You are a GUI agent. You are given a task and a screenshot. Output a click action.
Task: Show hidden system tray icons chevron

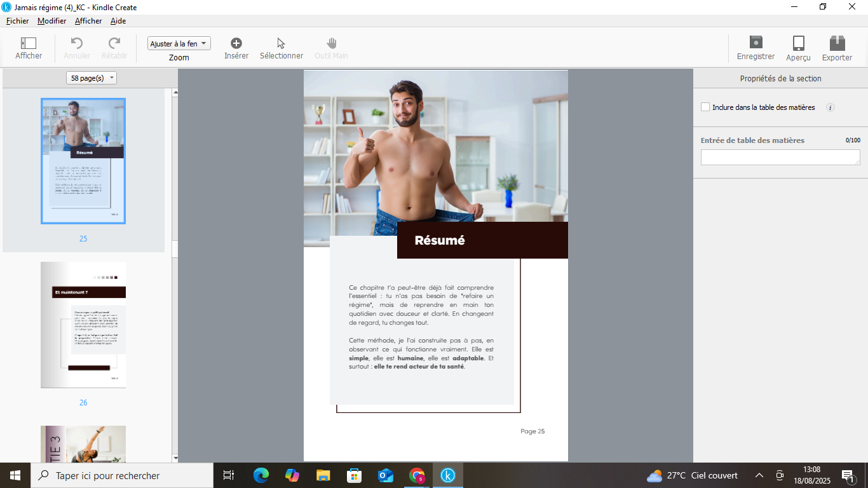(x=759, y=475)
